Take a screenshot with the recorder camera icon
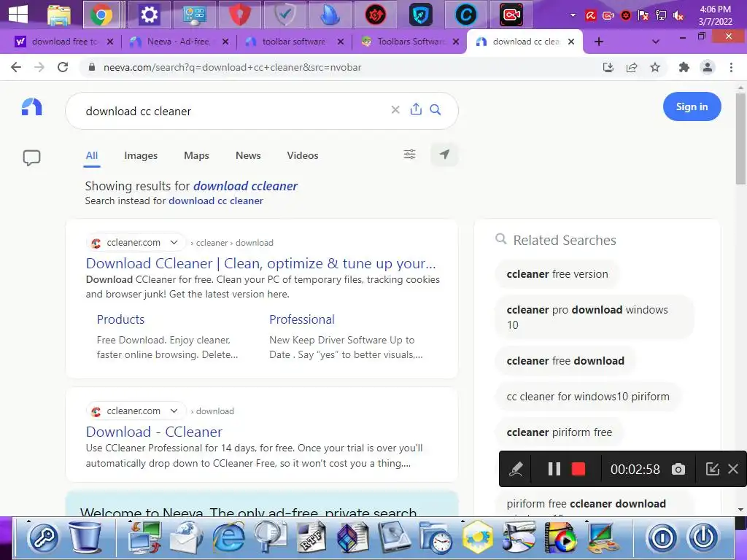This screenshot has height=560, width=747. (x=678, y=470)
